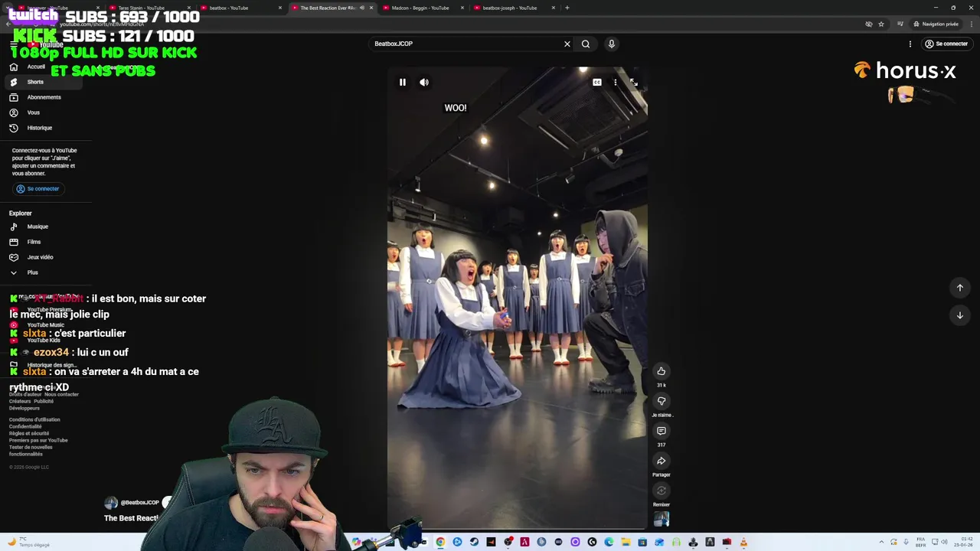Screen dimensions: 980x551
Task: Open the comments showing 317
Action: point(661,431)
